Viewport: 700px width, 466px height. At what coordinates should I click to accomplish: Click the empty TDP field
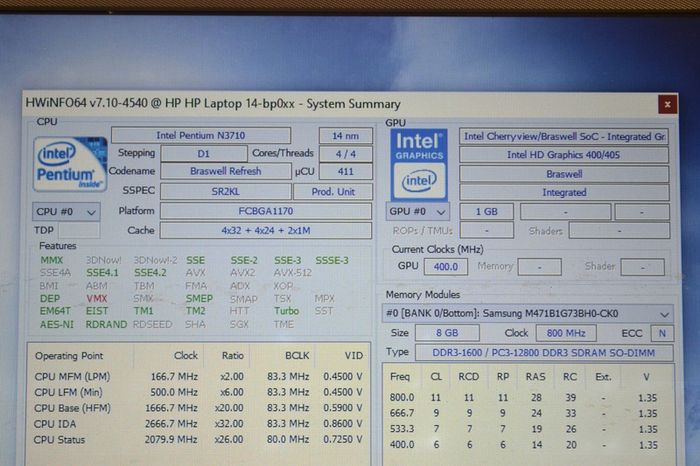79,230
